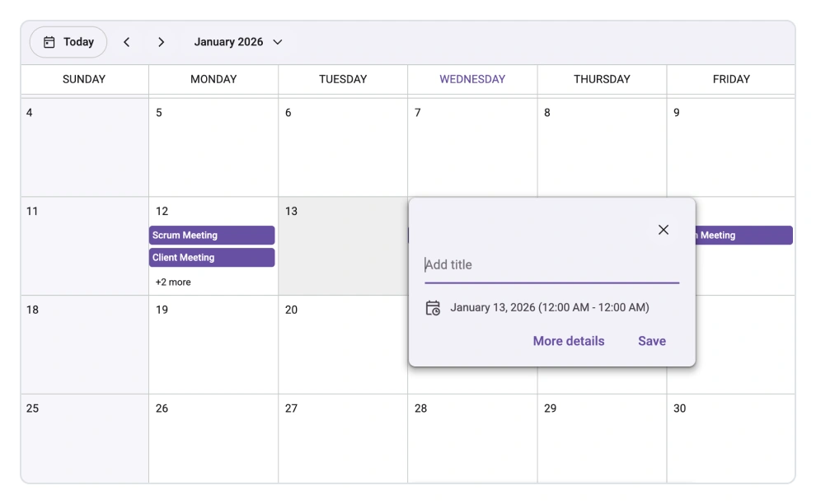Click the date-clock icon in the event popup
816x504 pixels.
432,307
